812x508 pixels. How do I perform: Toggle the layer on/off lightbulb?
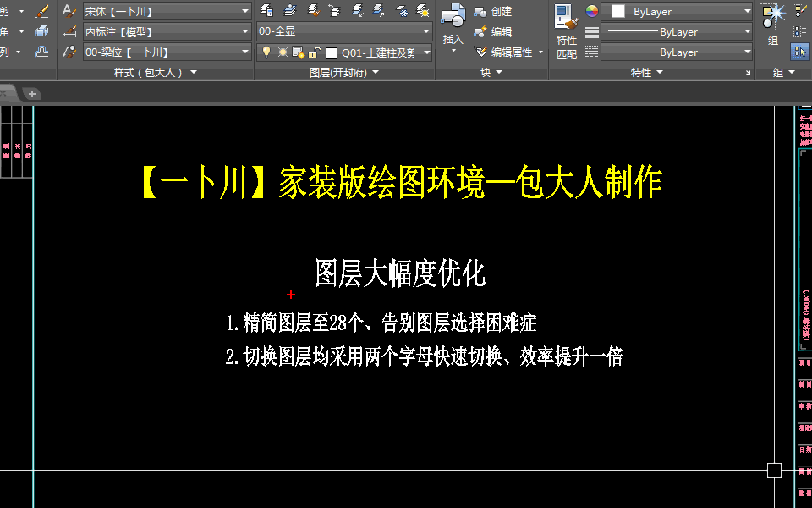[x=266, y=52]
